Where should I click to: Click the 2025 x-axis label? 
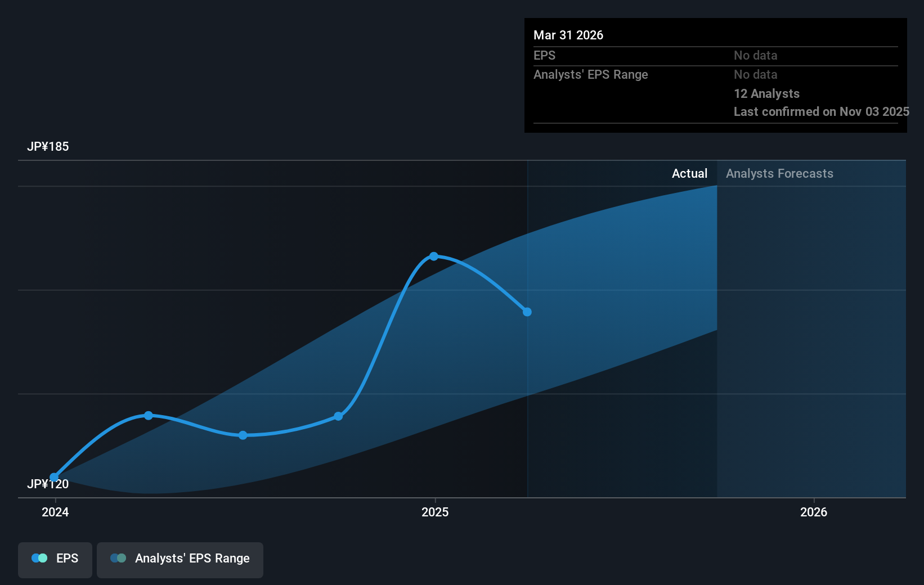tap(435, 512)
